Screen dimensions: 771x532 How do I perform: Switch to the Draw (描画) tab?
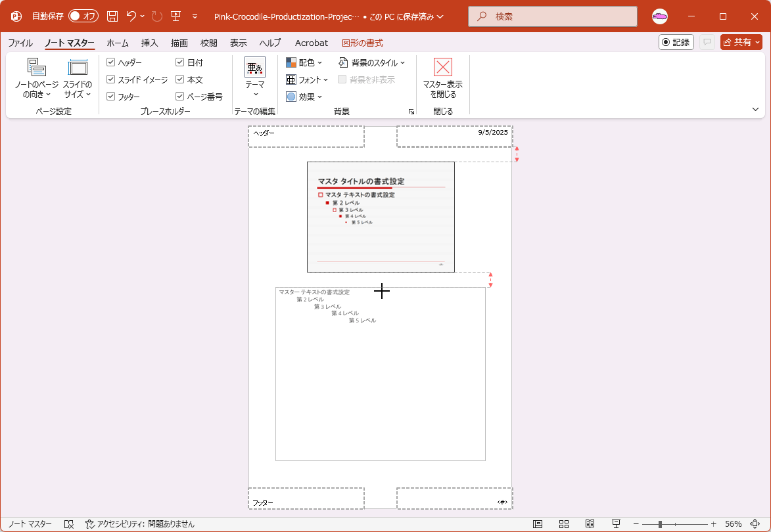pyautogui.click(x=179, y=43)
